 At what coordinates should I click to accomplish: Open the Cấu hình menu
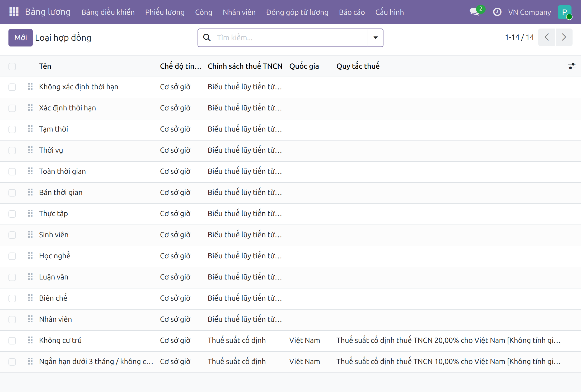coord(390,12)
